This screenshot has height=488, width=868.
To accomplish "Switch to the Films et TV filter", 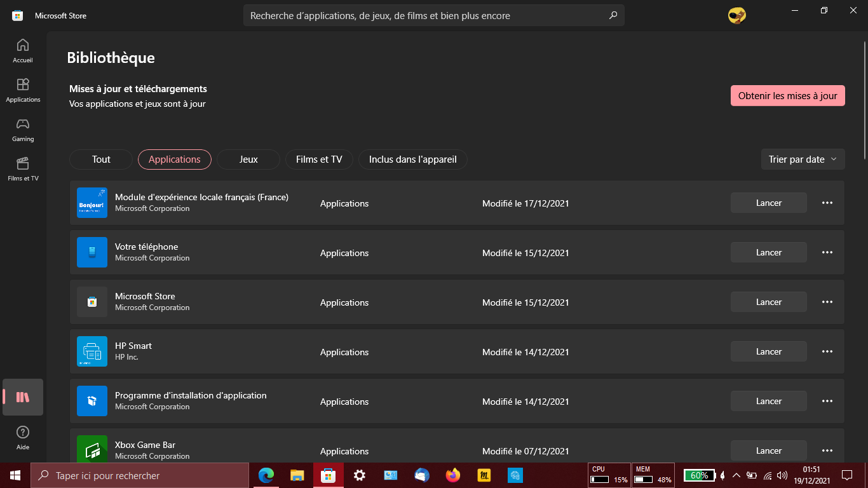I will point(319,159).
